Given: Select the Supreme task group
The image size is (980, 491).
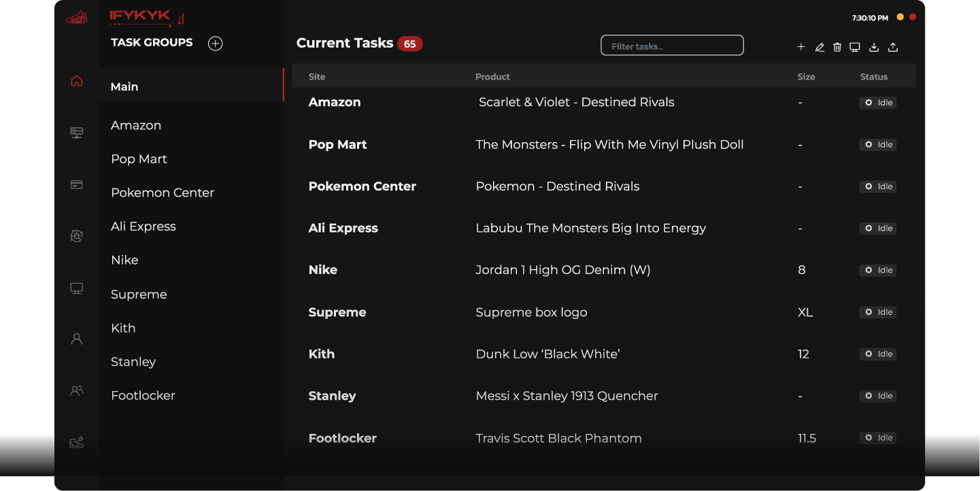Looking at the screenshot, I should (x=139, y=294).
